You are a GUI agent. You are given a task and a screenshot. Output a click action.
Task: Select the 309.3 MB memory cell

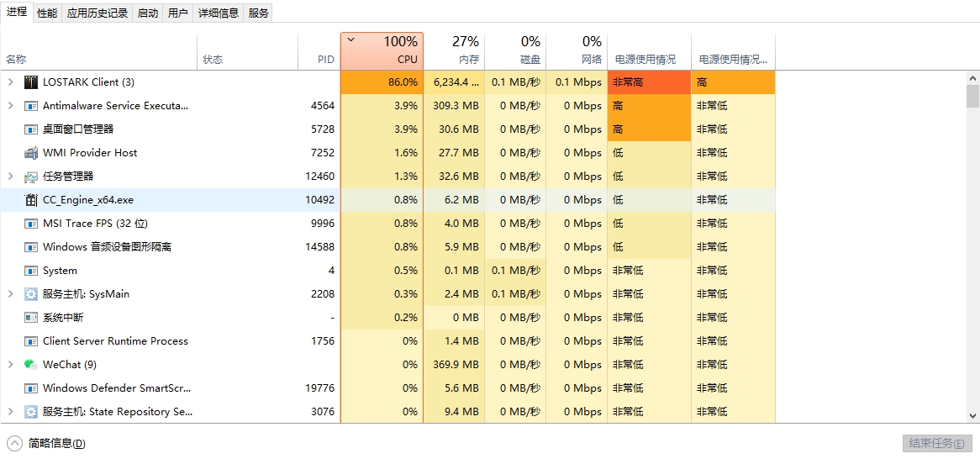[454, 106]
